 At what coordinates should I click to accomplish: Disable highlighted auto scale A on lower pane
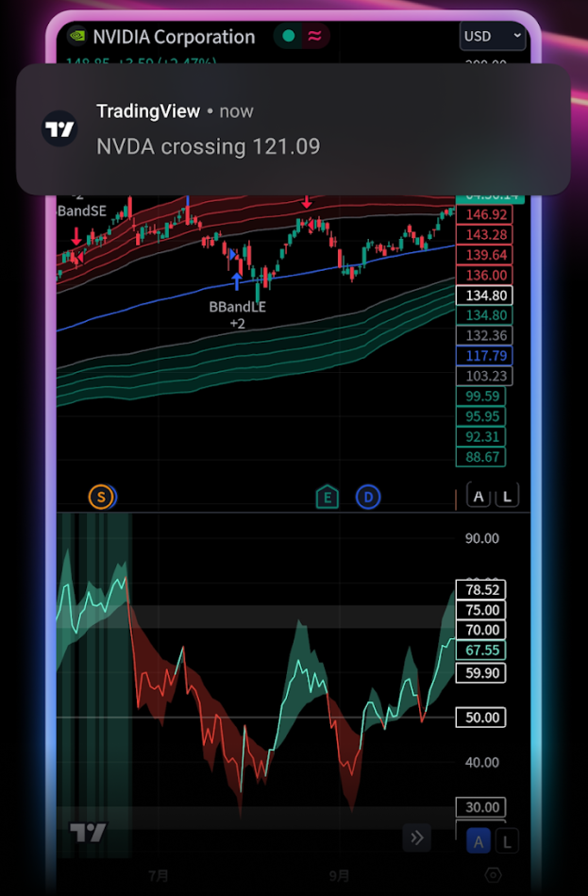(x=479, y=843)
